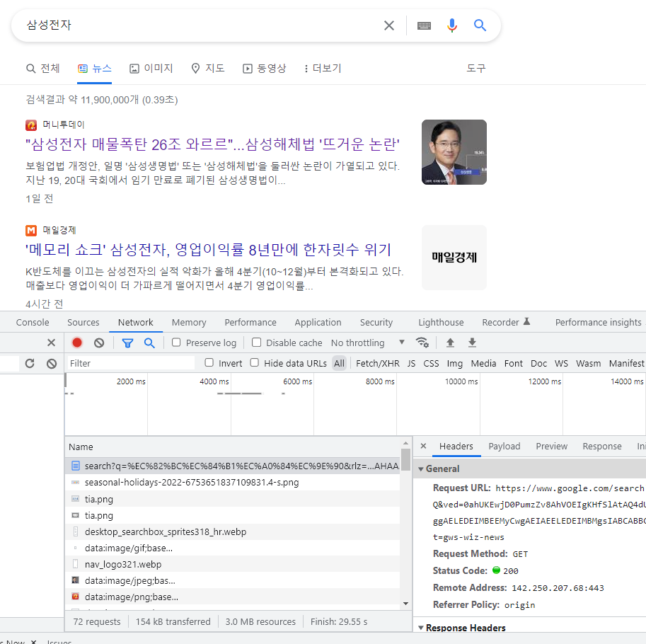
Task: Toggle the Disable cache checkbox
Action: pyautogui.click(x=256, y=343)
